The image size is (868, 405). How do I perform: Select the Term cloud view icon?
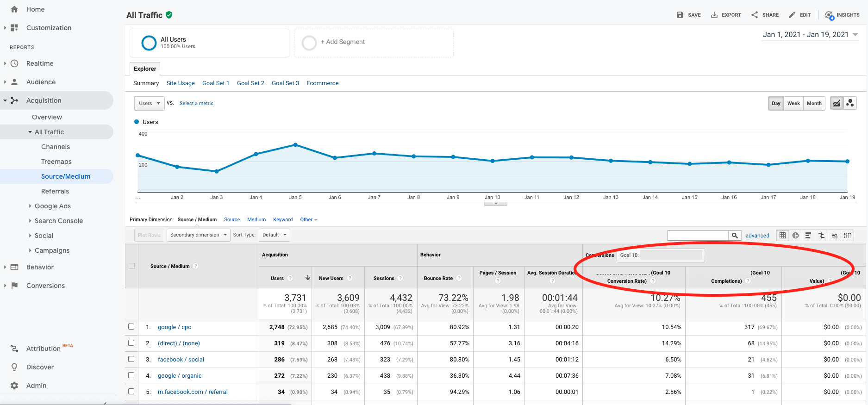click(834, 236)
